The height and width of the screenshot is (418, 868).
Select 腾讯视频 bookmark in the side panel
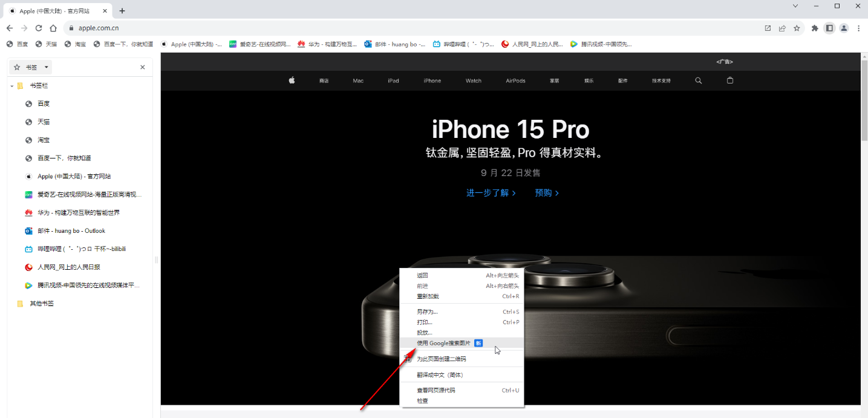tap(80, 286)
